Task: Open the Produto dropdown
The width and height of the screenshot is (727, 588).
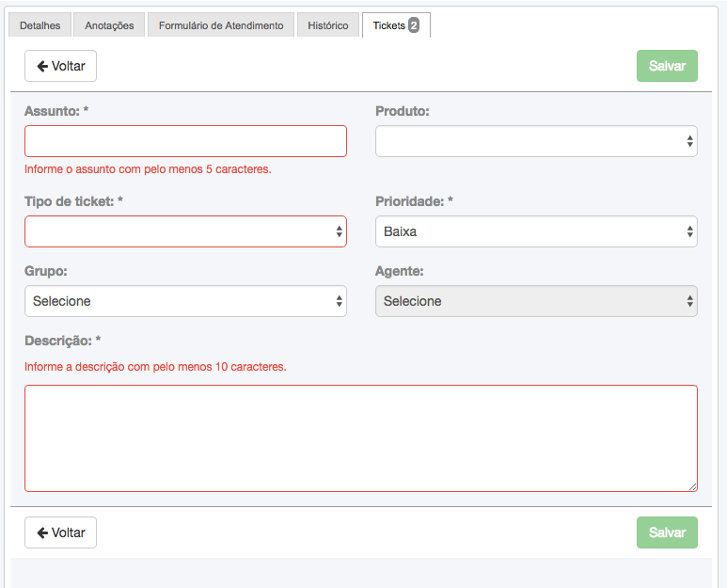Action: coord(536,141)
